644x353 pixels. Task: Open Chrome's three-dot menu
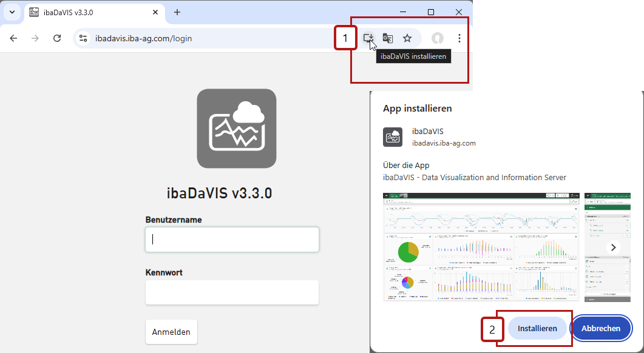[x=459, y=38]
